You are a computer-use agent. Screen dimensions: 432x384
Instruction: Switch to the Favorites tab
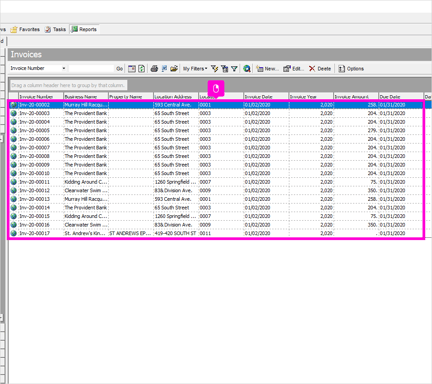point(25,29)
